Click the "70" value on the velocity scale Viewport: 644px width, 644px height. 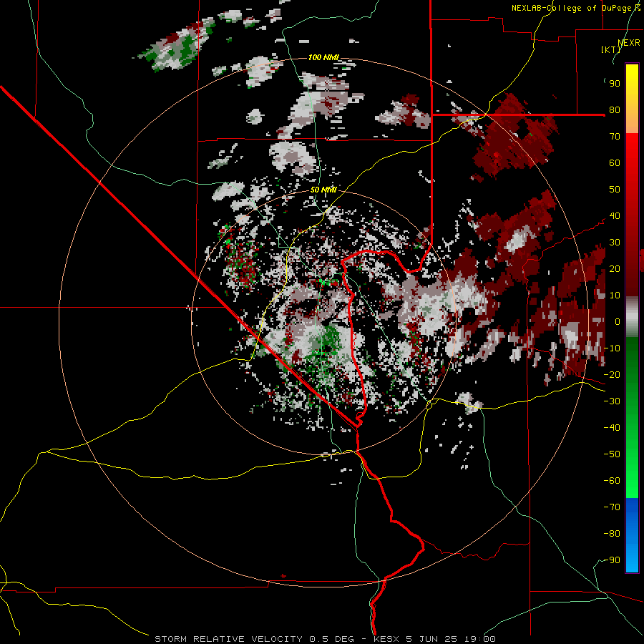615,137
